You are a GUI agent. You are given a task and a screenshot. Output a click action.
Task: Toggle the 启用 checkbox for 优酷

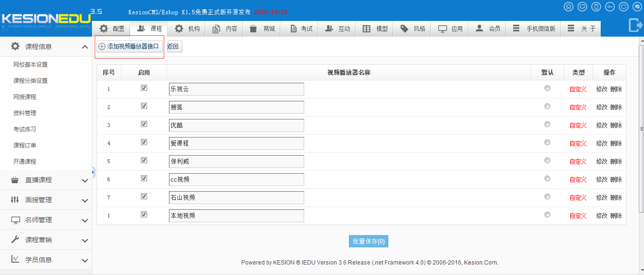coord(144,124)
